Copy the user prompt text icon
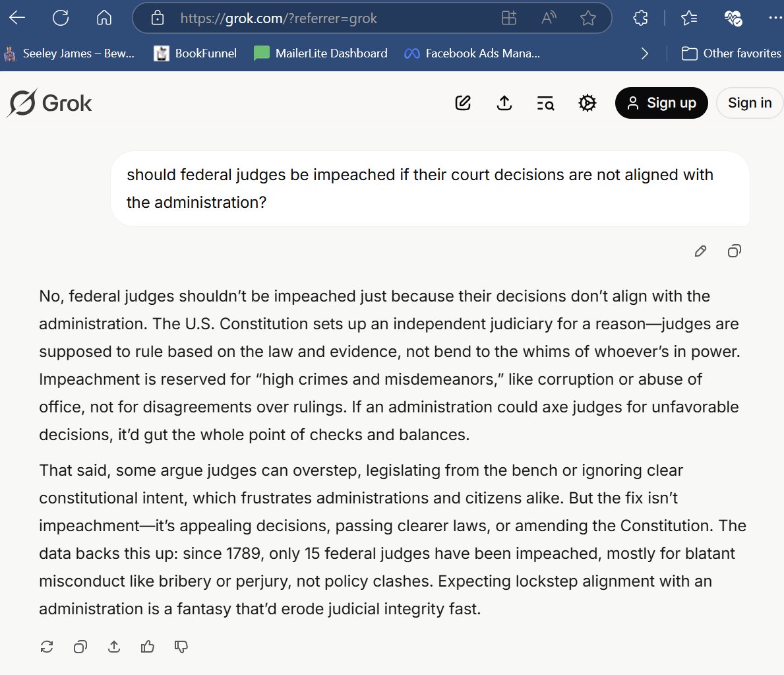The width and height of the screenshot is (784, 675). click(734, 251)
